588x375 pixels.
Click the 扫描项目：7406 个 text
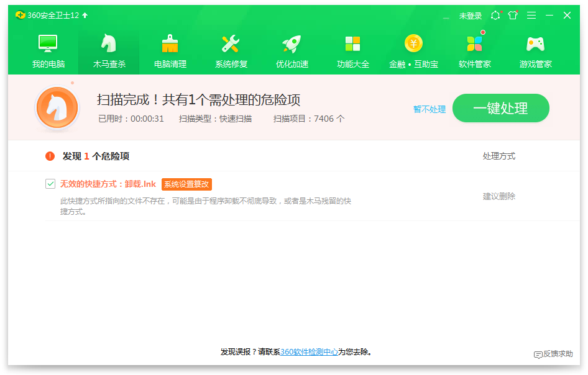[309, 119]
